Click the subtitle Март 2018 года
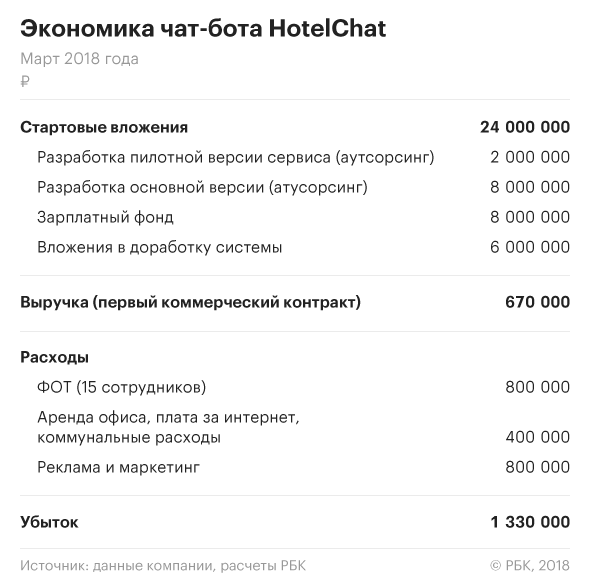590x585 pixels. [79, 59]
